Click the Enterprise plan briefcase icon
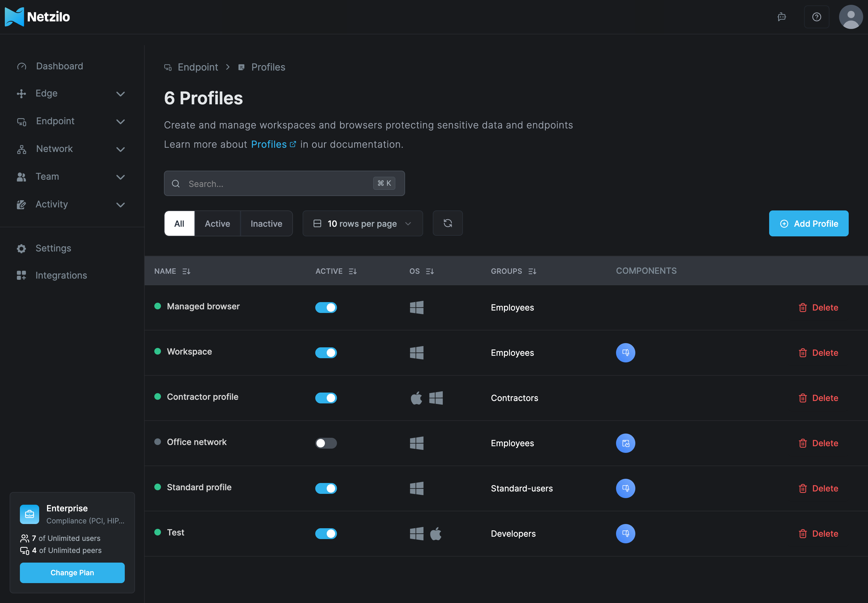 click(x=30, y=514)
